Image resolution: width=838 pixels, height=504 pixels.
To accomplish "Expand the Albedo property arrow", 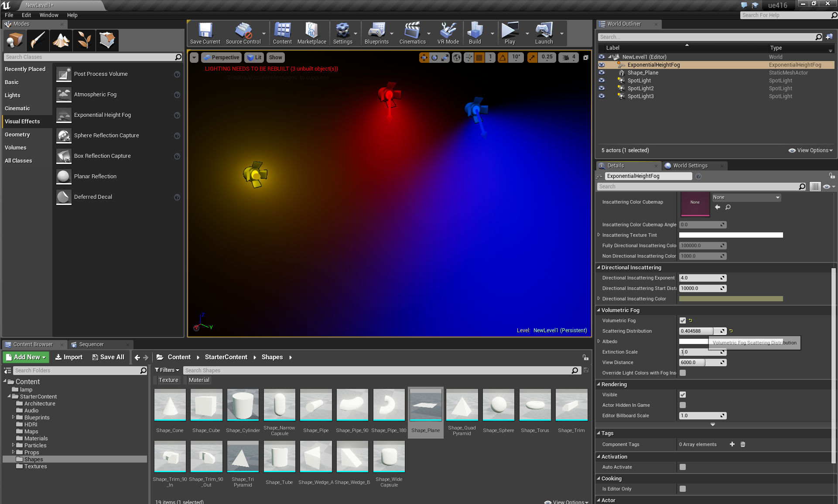I will click(599, 341).
